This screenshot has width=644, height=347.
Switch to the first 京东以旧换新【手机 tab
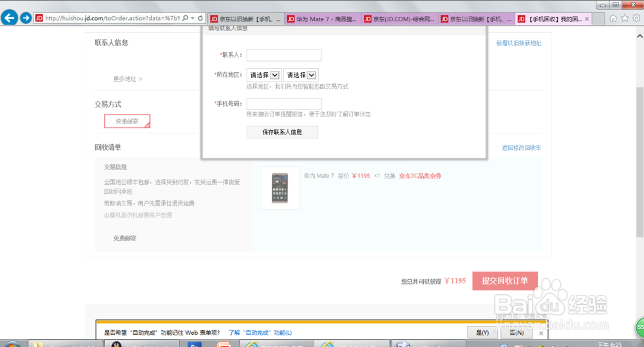click(x=245, y=19)
